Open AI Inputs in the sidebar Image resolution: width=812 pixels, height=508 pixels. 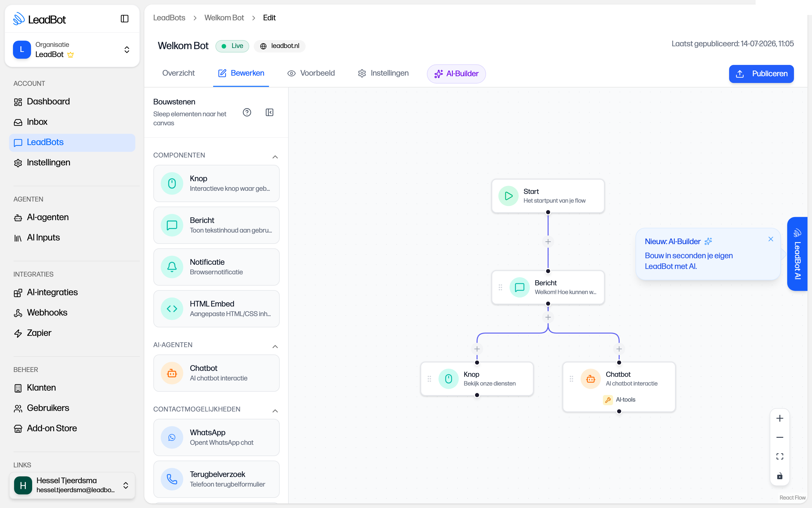pos(72,238)
